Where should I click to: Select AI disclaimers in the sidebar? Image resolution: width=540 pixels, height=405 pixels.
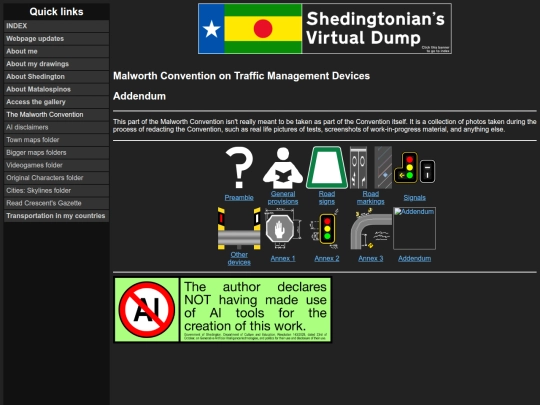point(56,127)
